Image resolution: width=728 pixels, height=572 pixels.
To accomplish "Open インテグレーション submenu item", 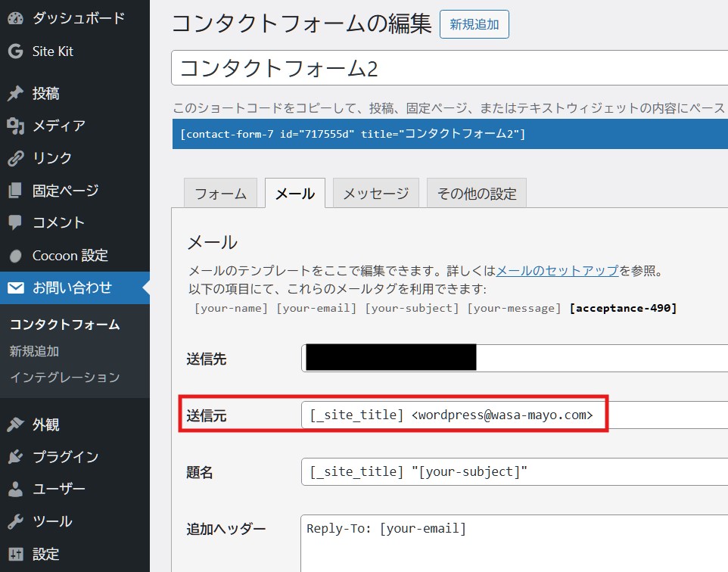I will pyautogui.click(x=64, y=377).
